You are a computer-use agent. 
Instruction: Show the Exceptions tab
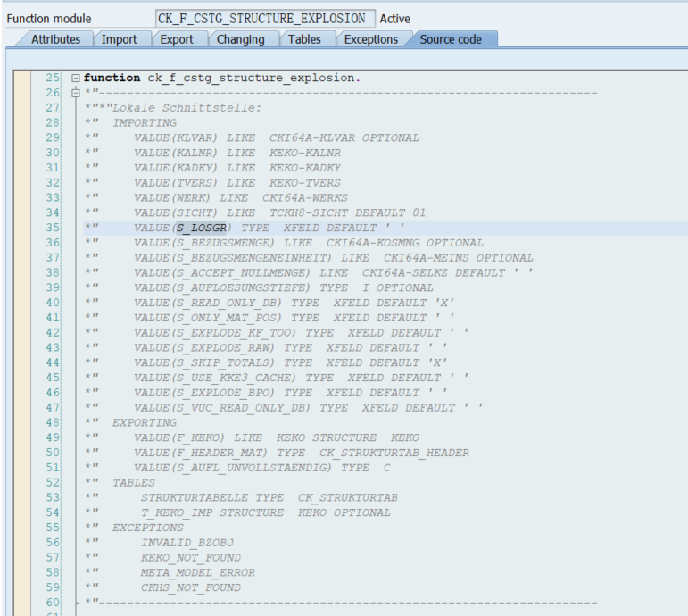coord(370,39)
